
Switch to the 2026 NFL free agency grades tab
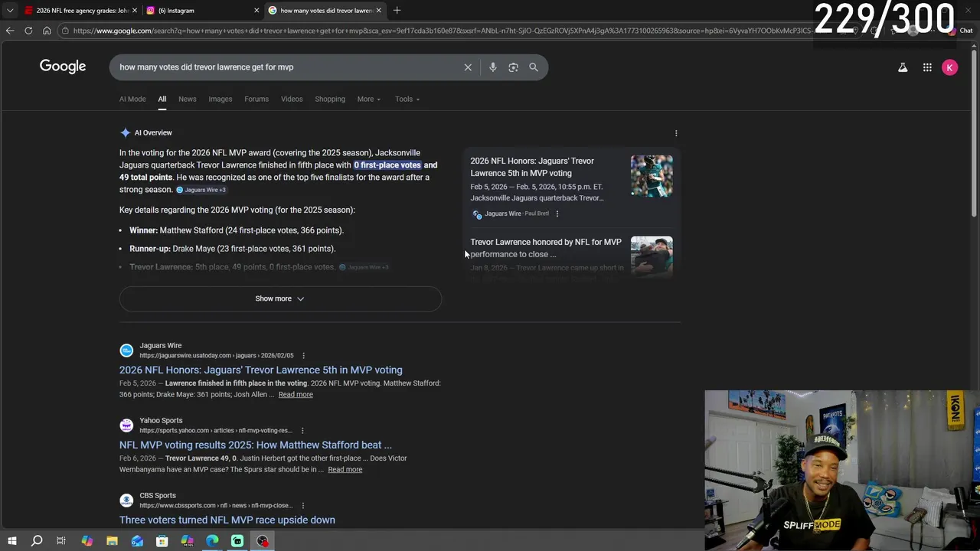point(80,11)
